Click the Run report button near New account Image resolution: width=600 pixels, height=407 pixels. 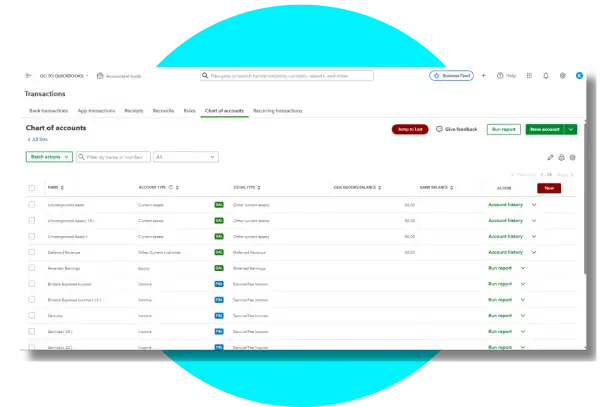(x=504, y=129)
